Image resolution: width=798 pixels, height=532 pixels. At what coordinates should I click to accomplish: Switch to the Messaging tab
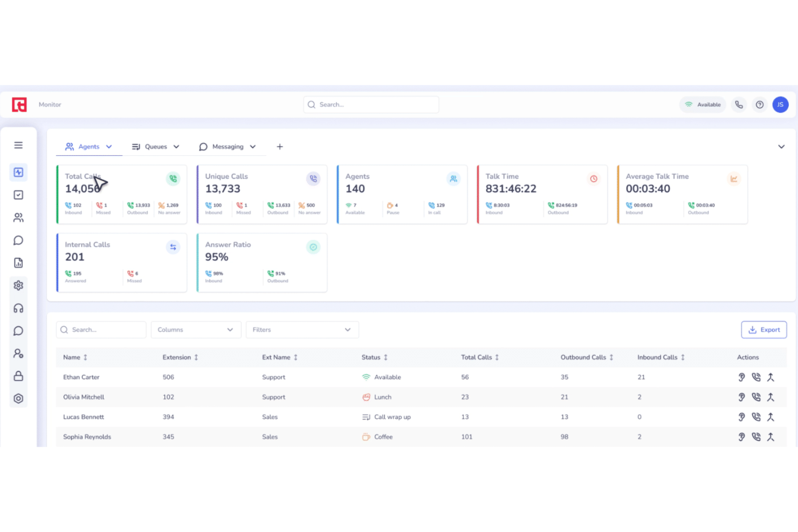(x=228, y=146)
